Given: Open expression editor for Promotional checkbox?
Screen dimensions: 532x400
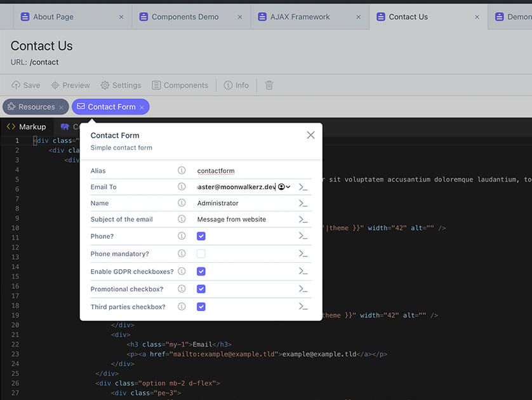Looking at the screenshot, I should pos(303,289).
